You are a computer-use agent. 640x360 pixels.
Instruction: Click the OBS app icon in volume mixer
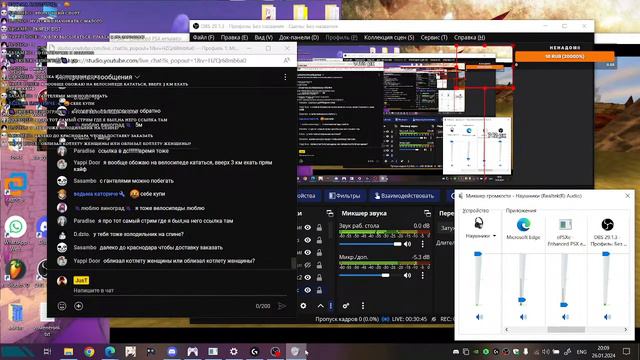[607, 224]
